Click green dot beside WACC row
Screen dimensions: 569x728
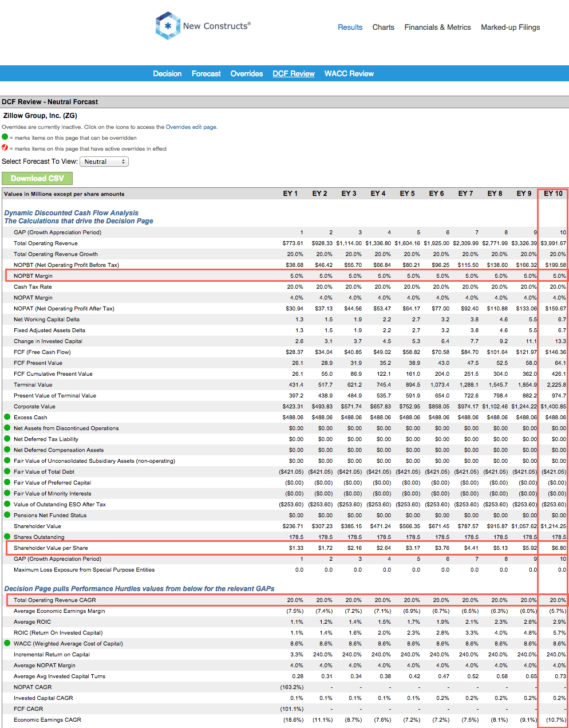7,643
